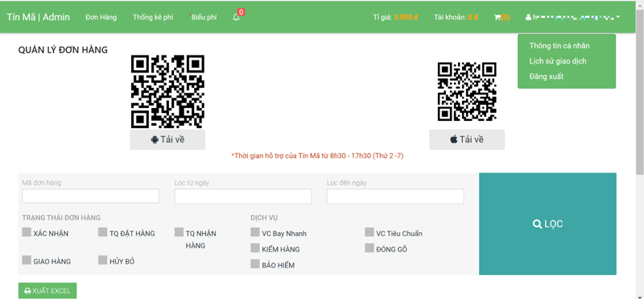Tick the TQ ĐẶT HÀNG checkbox

103,232
